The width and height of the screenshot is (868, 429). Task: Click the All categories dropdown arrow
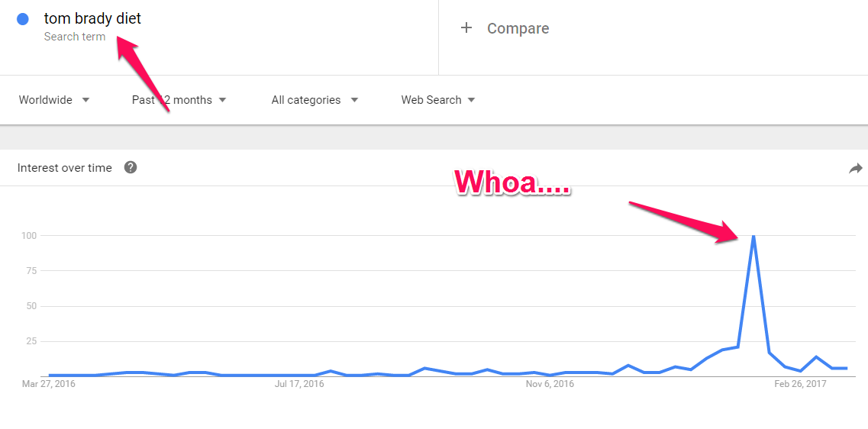pos(354,100)
